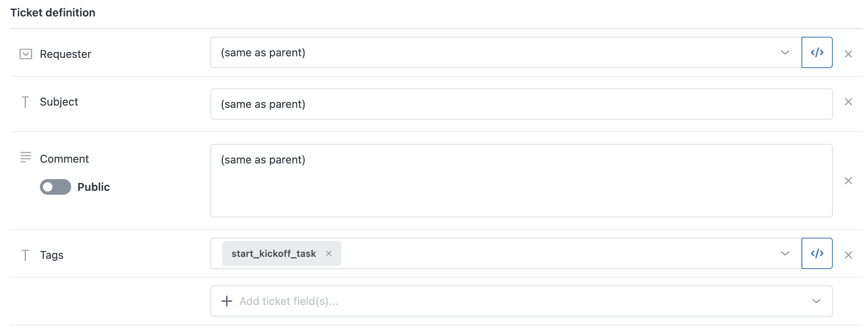Select the start_kickoff_task tag
Screen dimensions: 868x330
[273, 253]
